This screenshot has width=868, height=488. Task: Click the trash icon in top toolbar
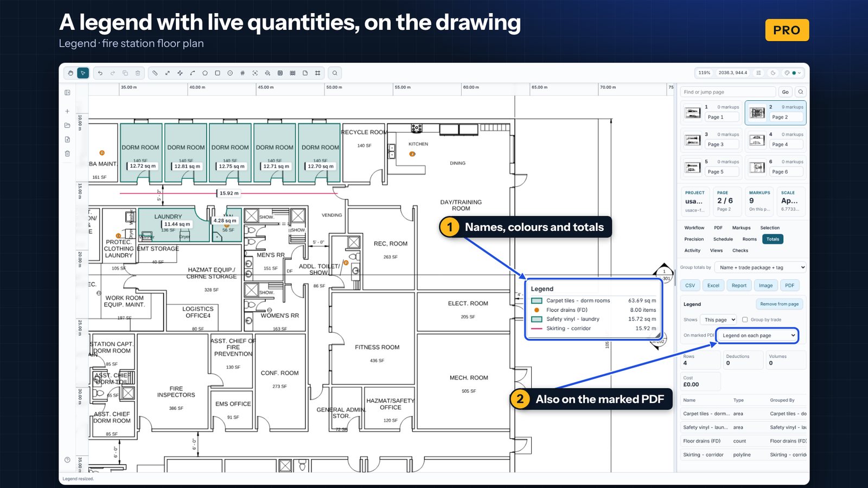(x=138, y=73)
